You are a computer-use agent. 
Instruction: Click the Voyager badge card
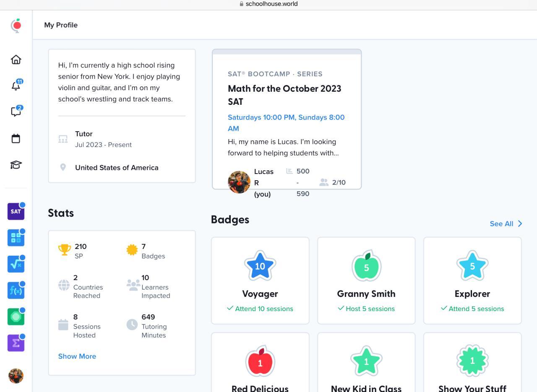point(260,280)
